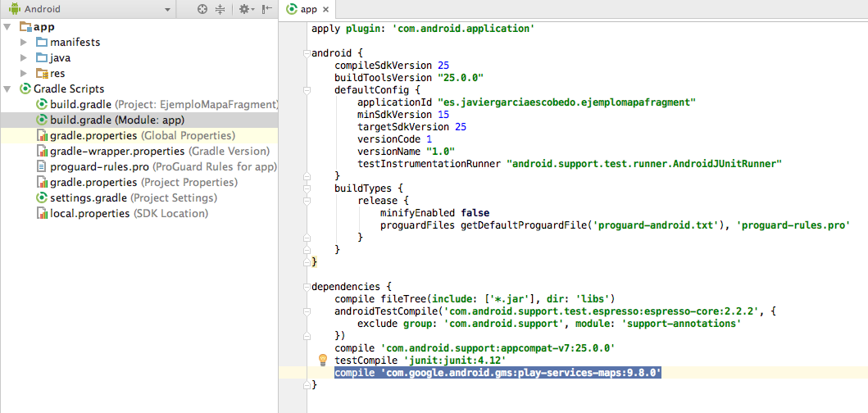The image size is (868, 413).
Task: Collapse the Gradle Scripts node
Action: [8, 89]
